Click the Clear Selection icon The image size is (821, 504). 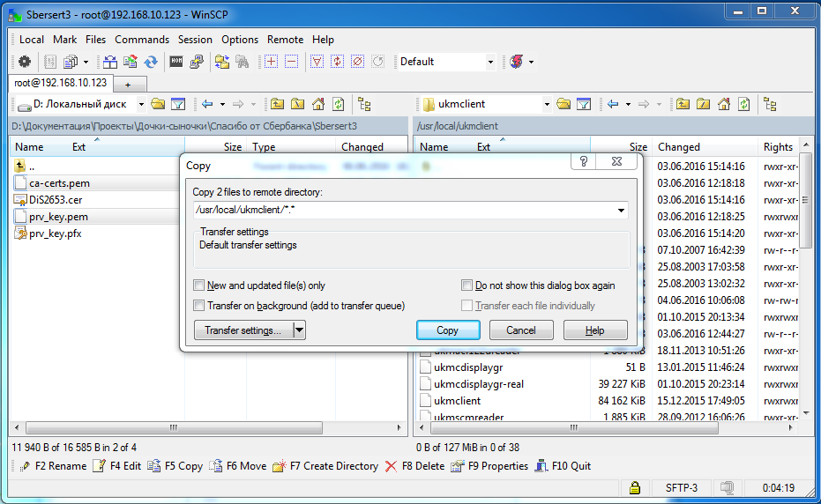(358, 62)
